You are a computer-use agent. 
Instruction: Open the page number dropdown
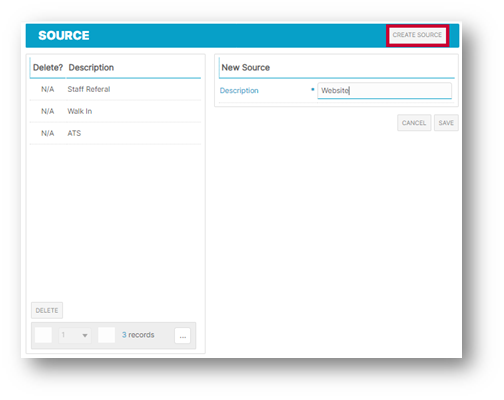coord(75,335)
